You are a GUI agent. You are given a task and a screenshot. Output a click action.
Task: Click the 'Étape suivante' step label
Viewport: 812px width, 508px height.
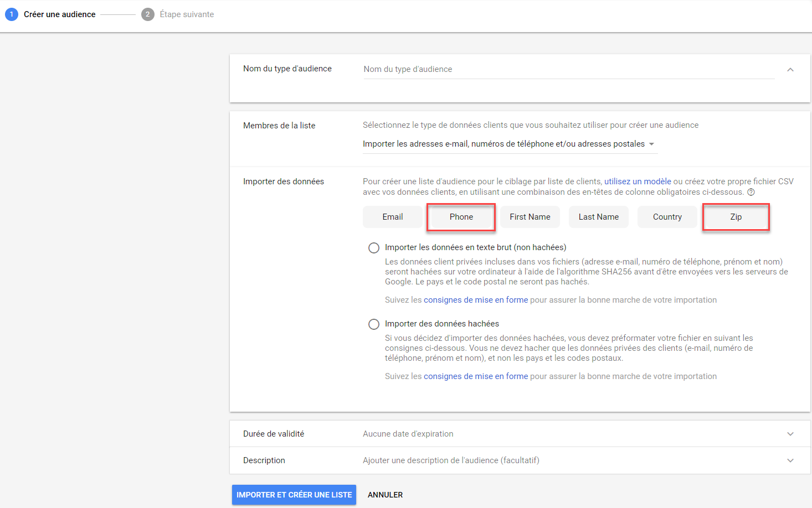[x=187, y=14]
